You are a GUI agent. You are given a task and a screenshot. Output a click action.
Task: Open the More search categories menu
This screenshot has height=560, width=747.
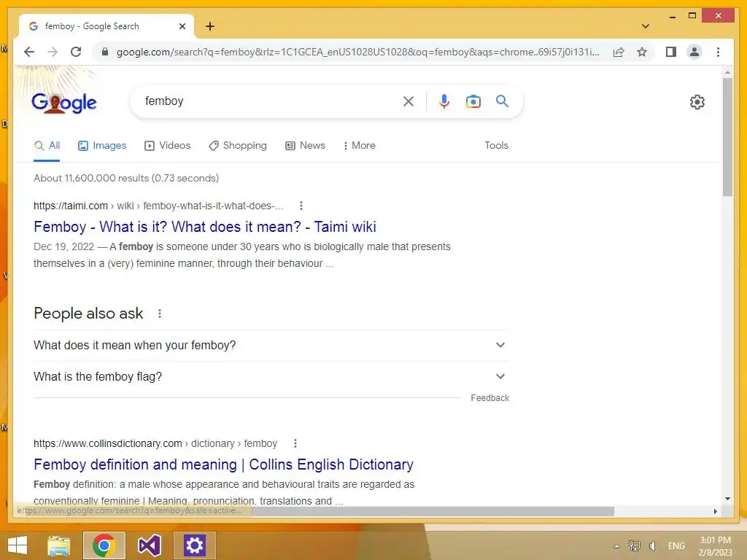click(359, 146)
